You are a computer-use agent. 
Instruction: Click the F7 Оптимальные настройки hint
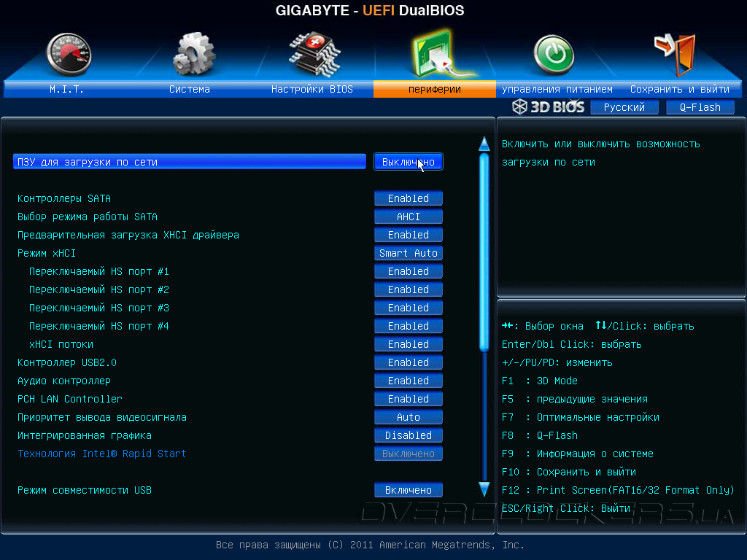click(581, 417)
